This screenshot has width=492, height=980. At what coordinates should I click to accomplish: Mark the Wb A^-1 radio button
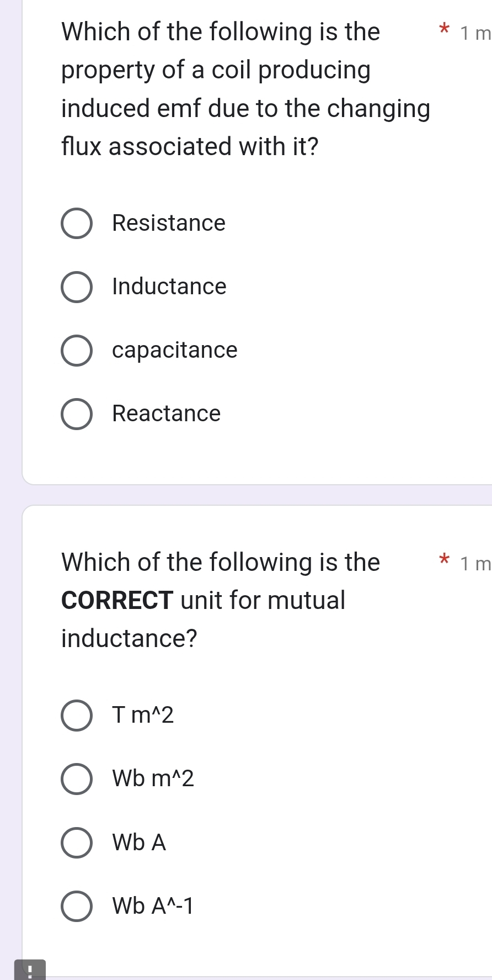[77, 906]
